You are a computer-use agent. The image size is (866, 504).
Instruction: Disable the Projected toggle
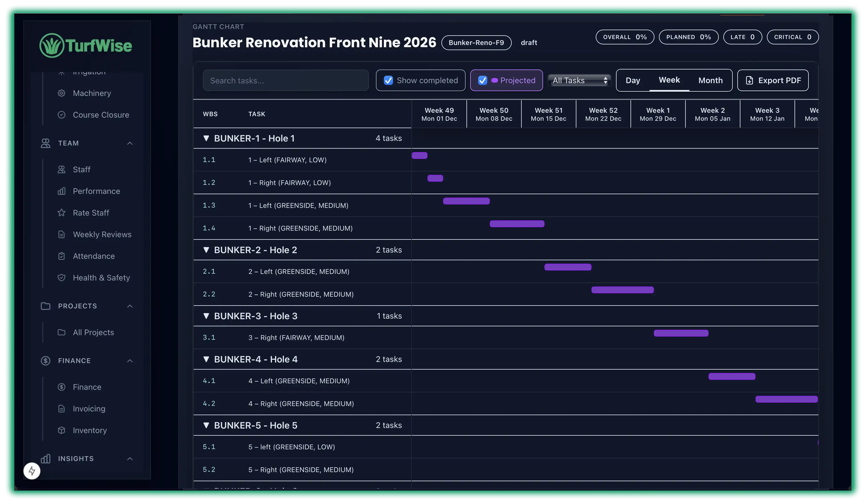click(x=483, y=80)
